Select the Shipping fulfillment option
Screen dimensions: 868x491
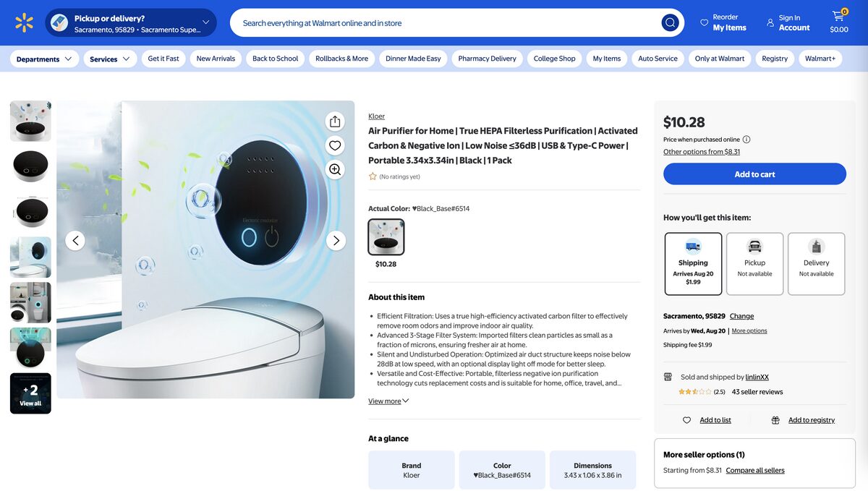[x=693, y=264]
